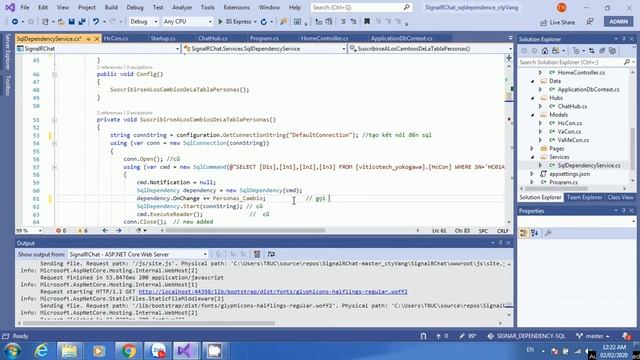Image resolution: width=640 pixels, height=360 pixels.
Task: Collapse the Services folder in Solution Explorer
Action: click(x=532, y=157)
